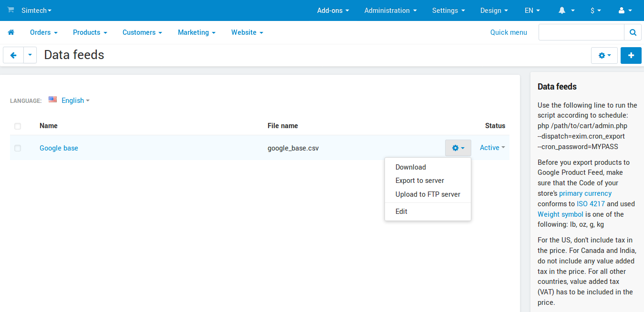
Task: Change the Active status dropdown
Action: [x=492, y=148]
